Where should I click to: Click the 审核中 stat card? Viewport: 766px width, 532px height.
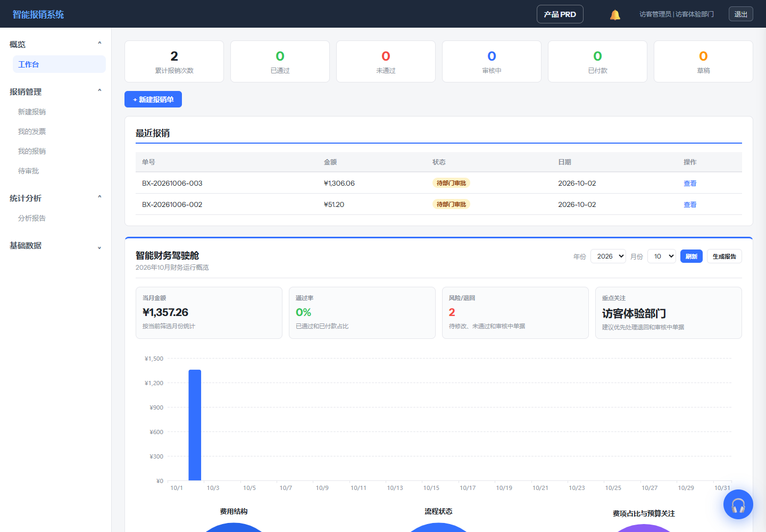[x=492, y=62]
